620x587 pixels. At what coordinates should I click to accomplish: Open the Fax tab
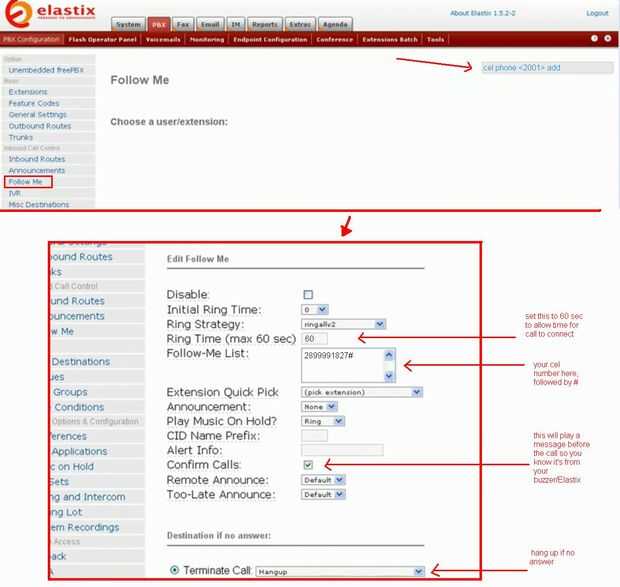coord(183,24)
